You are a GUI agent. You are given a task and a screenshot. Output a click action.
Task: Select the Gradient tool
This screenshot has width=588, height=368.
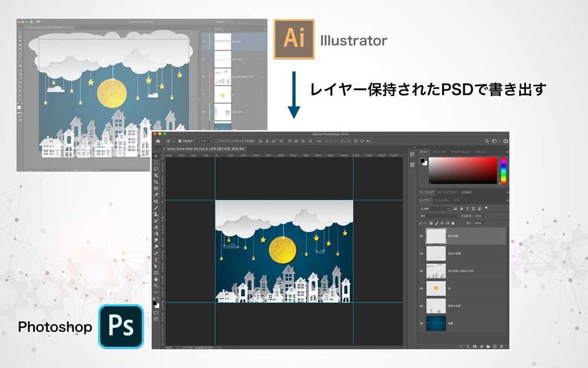156,233
